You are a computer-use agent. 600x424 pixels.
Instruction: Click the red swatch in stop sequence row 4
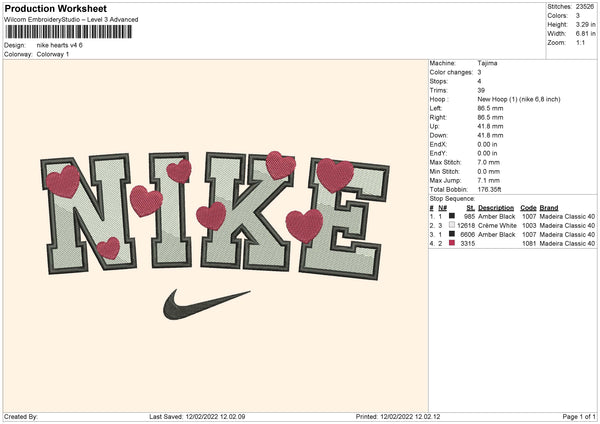pos(452,243)
